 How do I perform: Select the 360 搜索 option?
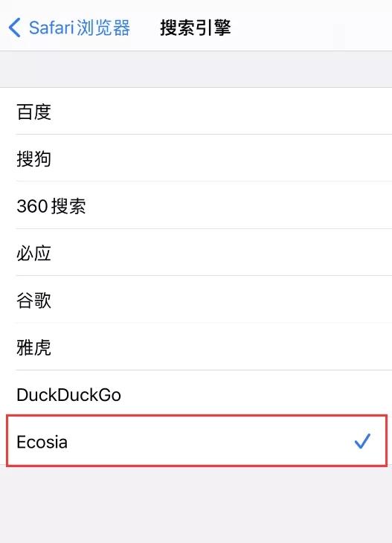(x=196, y=205)
